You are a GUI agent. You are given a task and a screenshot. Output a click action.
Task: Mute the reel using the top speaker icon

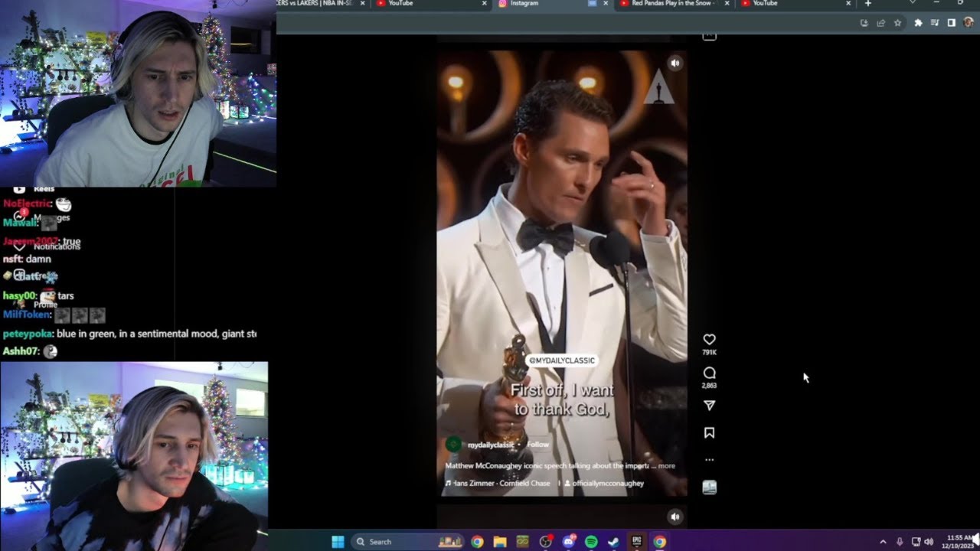[x=675, y=64]
